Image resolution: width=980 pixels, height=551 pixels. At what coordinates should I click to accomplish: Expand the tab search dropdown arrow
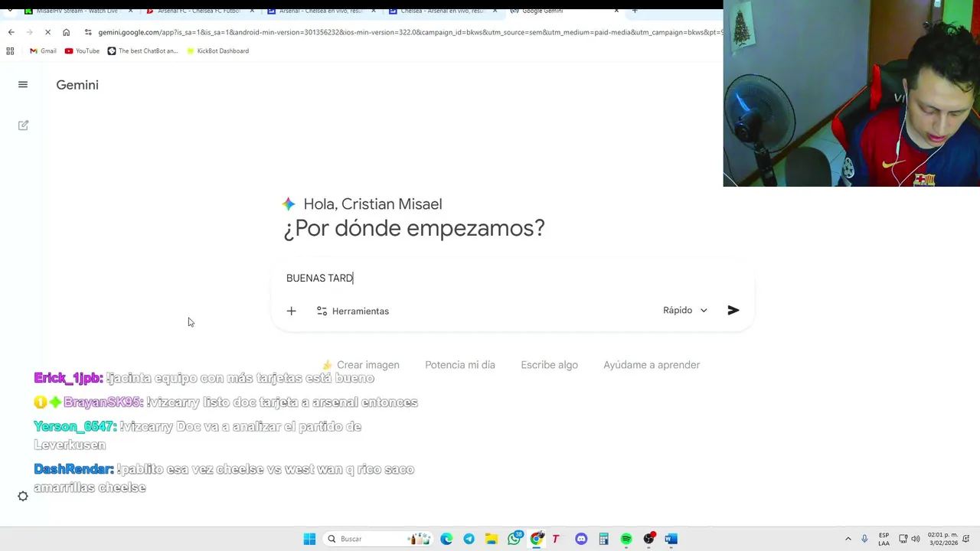click(9, 11)
